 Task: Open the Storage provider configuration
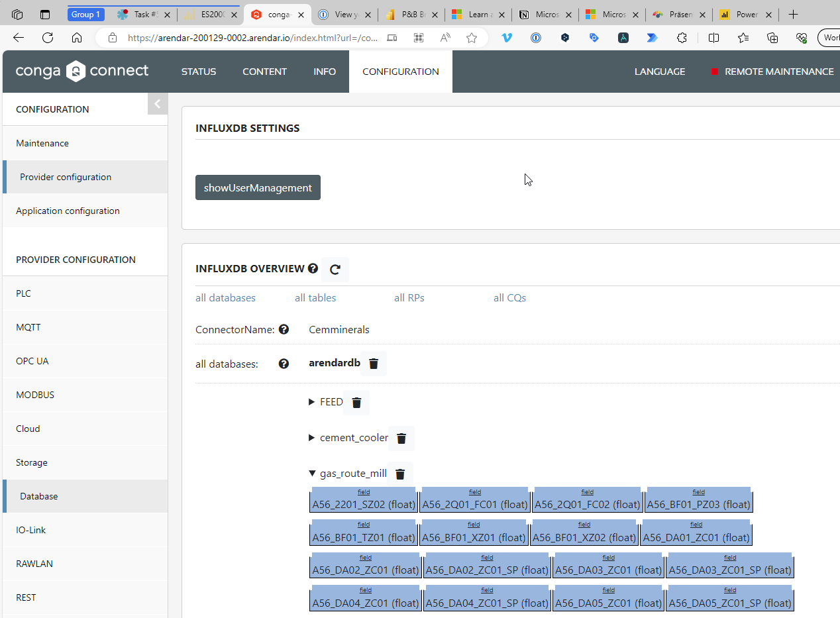[x=85, y=462]
